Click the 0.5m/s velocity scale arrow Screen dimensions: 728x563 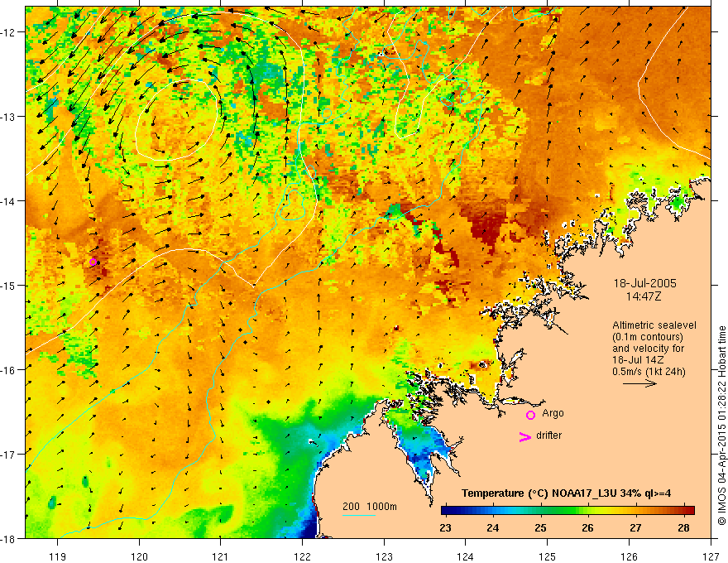click(639, 383)
